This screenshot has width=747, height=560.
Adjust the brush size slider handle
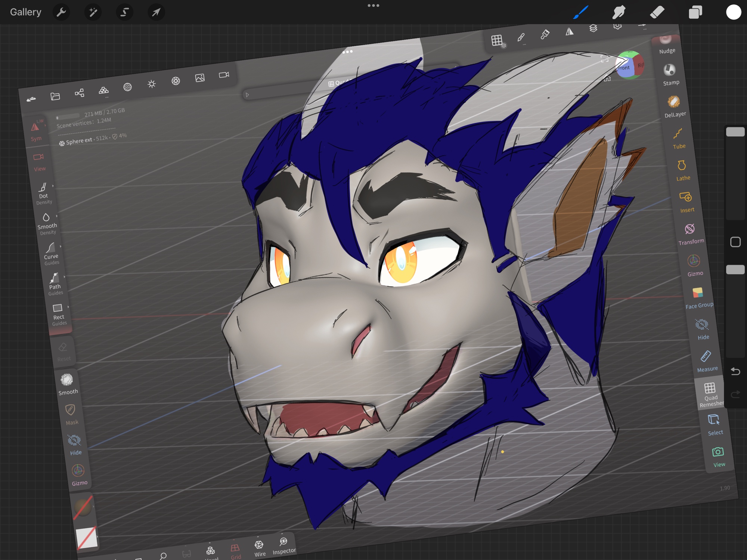(x=735, y=132)
